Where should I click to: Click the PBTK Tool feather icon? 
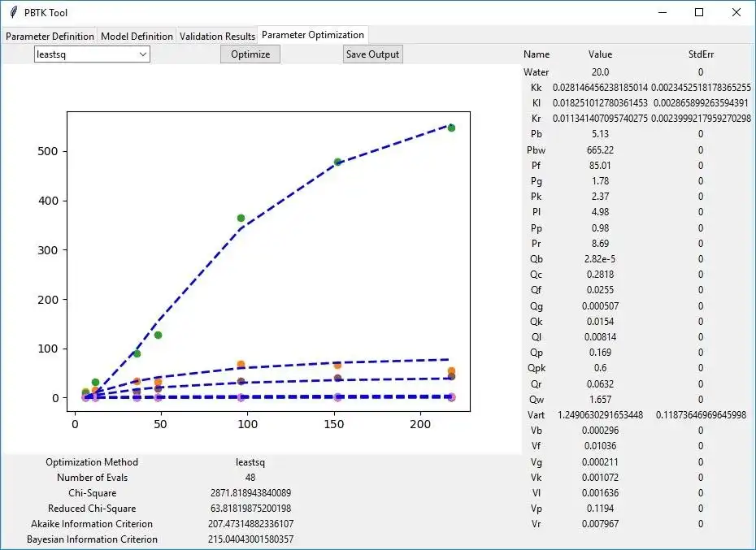pyautogui.click(x=14, y=12)
